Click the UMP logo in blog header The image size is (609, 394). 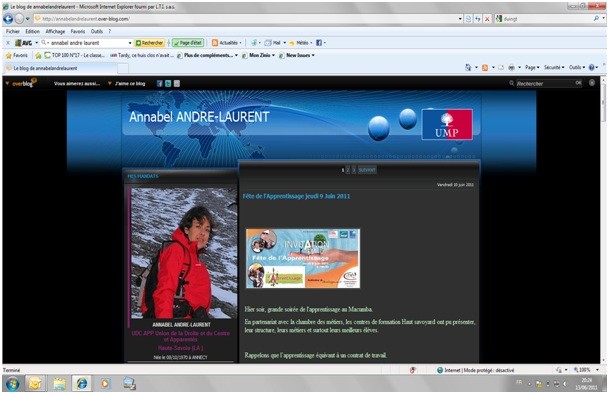pos(447,124)
